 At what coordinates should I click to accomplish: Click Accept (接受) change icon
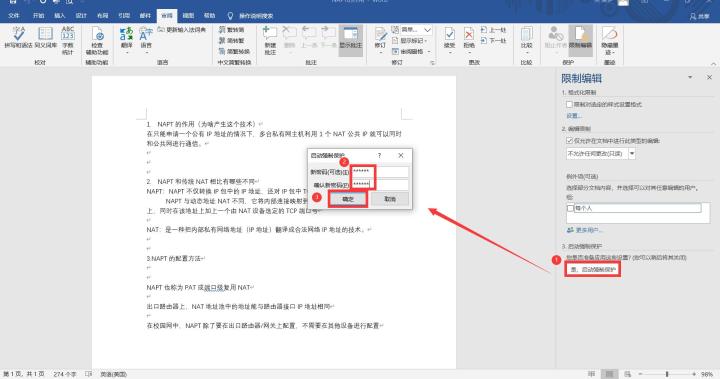pyautogui.click(x=450, y=35)
